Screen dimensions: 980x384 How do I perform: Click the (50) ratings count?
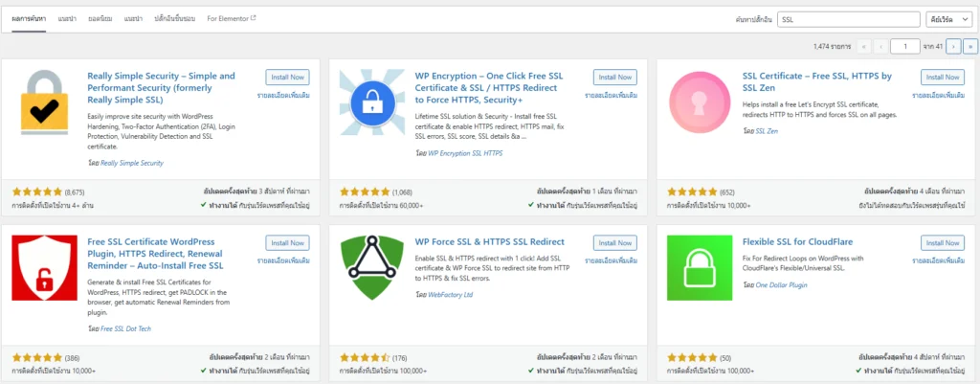[x=725, y=358]
